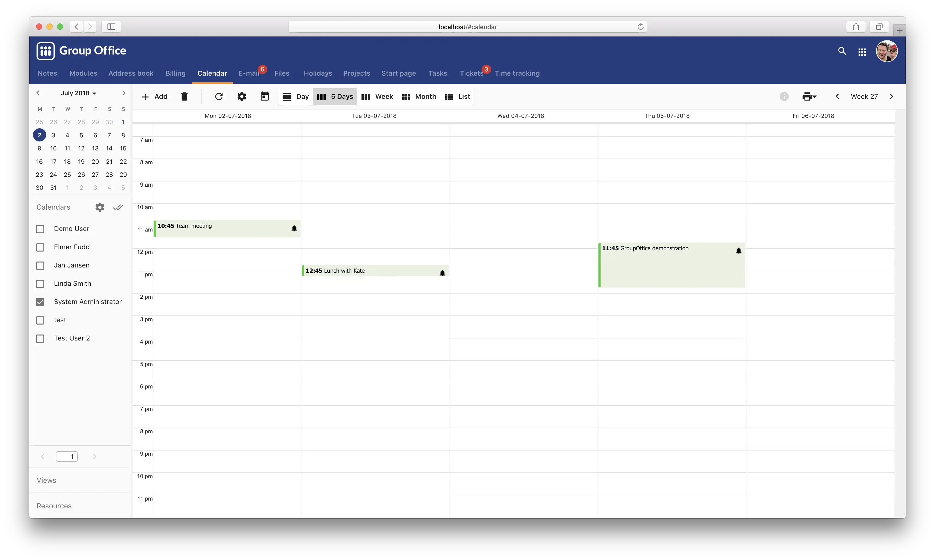Screen dimensions: 935x560
Task: Open the E-mail module tab
Action: (x=249, y=73)
